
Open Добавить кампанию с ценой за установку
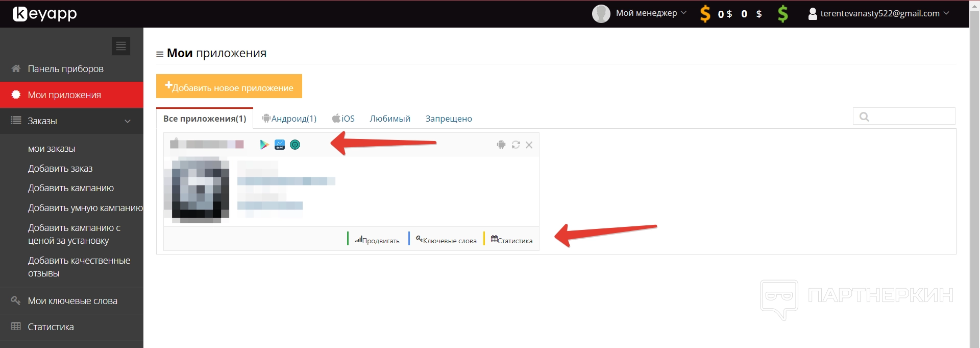pyautogui.click(x=75, y=234)
